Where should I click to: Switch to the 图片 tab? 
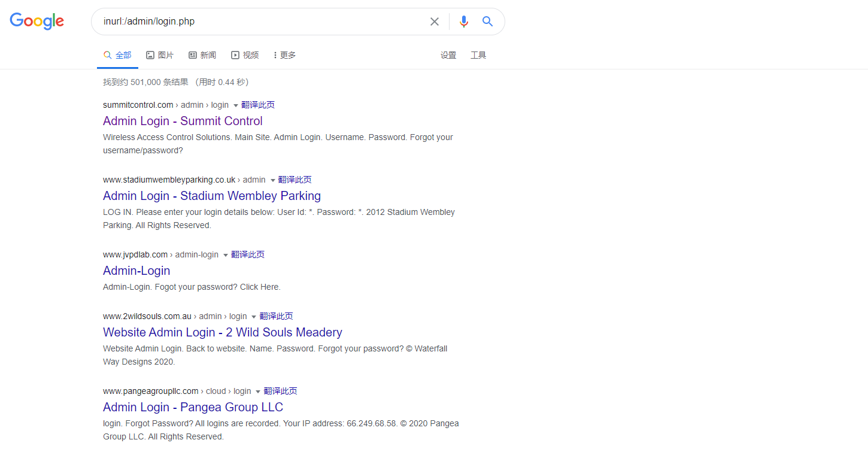pyautogui.click(x=160, y=55)
